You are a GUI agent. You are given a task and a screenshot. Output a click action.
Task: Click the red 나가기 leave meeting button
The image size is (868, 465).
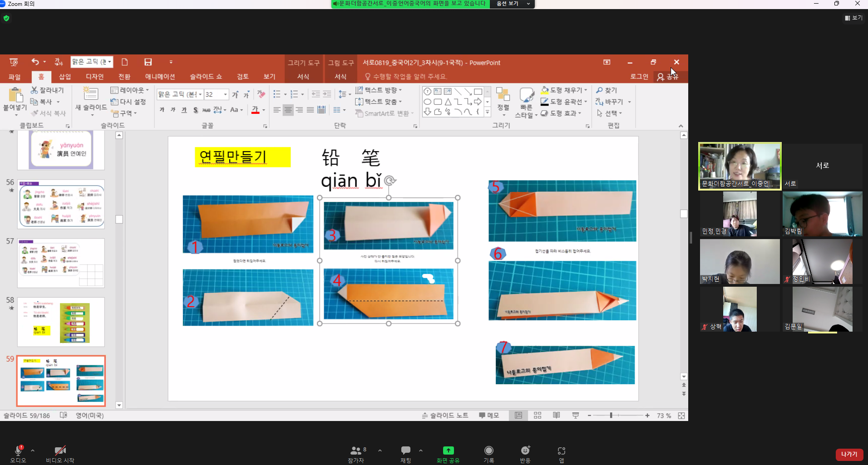(849, 454)
